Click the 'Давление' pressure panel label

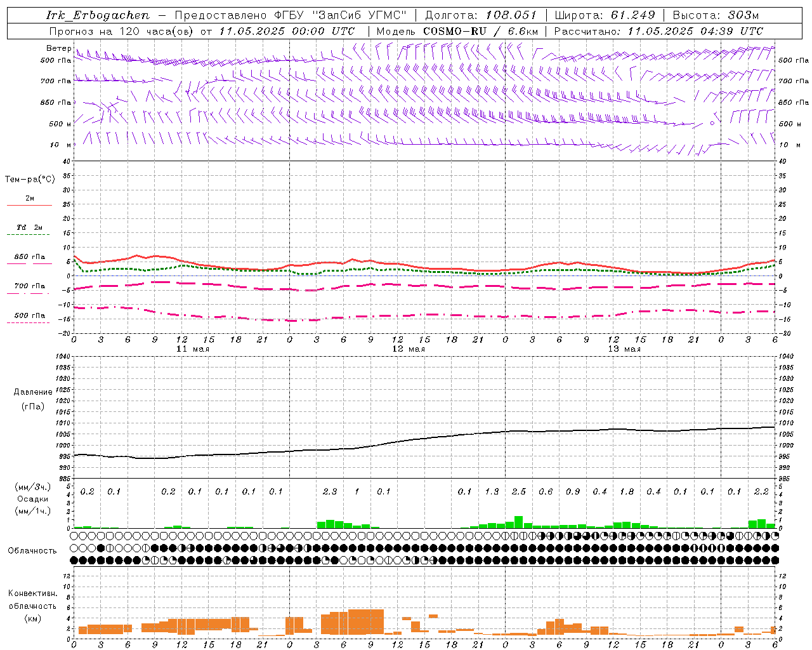[33, 392]
